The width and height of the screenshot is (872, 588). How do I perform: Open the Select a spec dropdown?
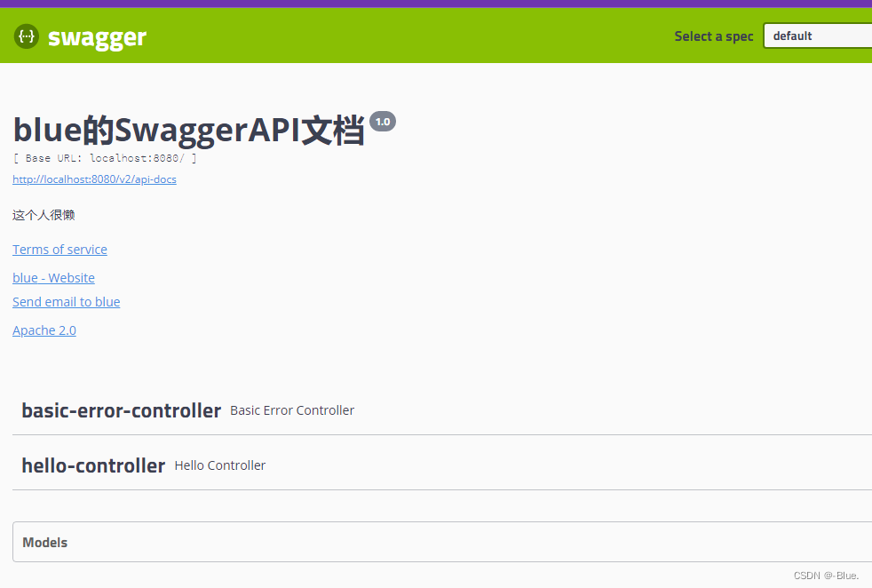818,36
